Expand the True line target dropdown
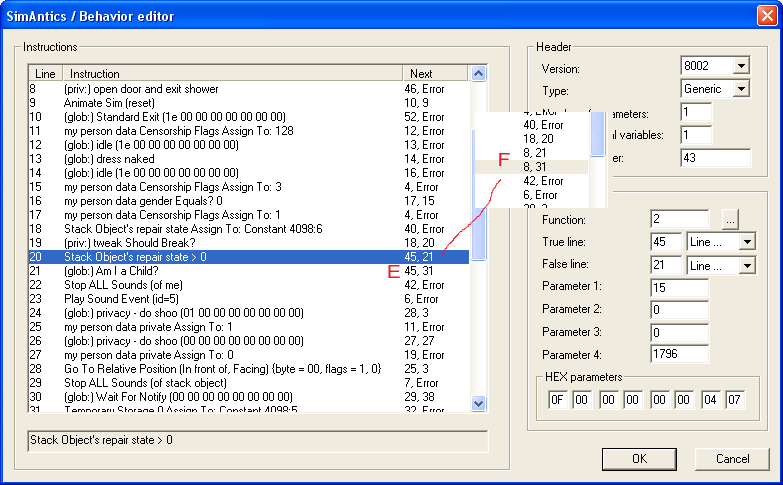The image size is (783, 485). 747,242
